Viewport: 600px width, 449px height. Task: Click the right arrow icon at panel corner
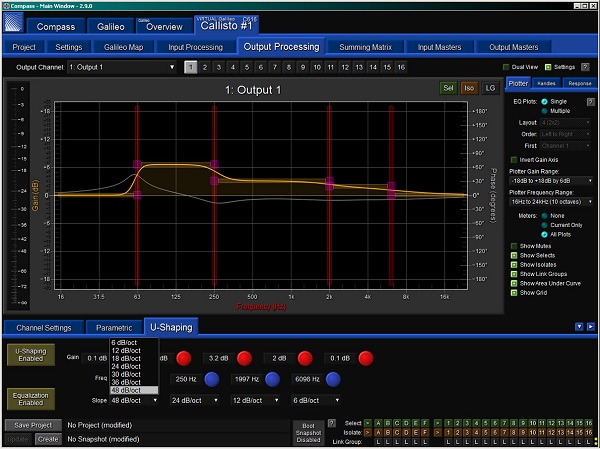click(x=591, y=327)
